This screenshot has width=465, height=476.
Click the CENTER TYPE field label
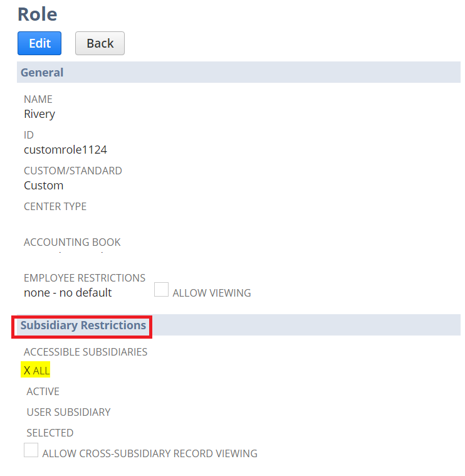pos(55,206)
